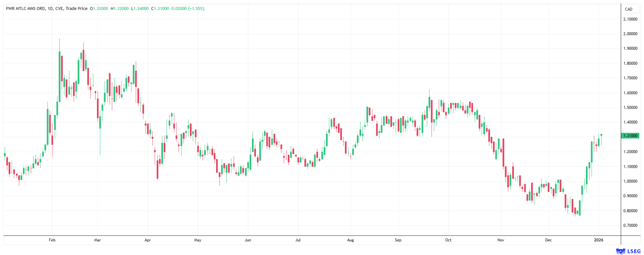Click the open value O1.32000
Image resolution: width=644 pixels, height=255 pixels.
click(99, 8)
